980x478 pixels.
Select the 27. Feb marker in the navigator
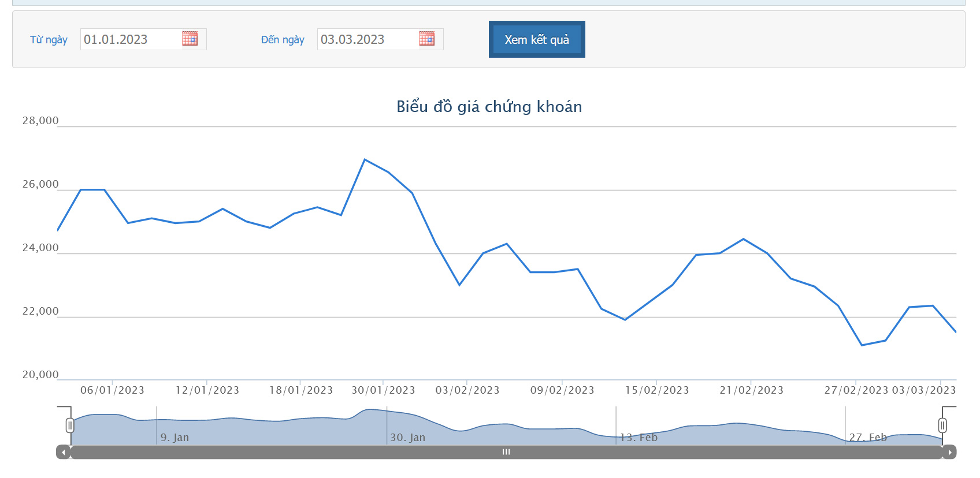point(868,438)
